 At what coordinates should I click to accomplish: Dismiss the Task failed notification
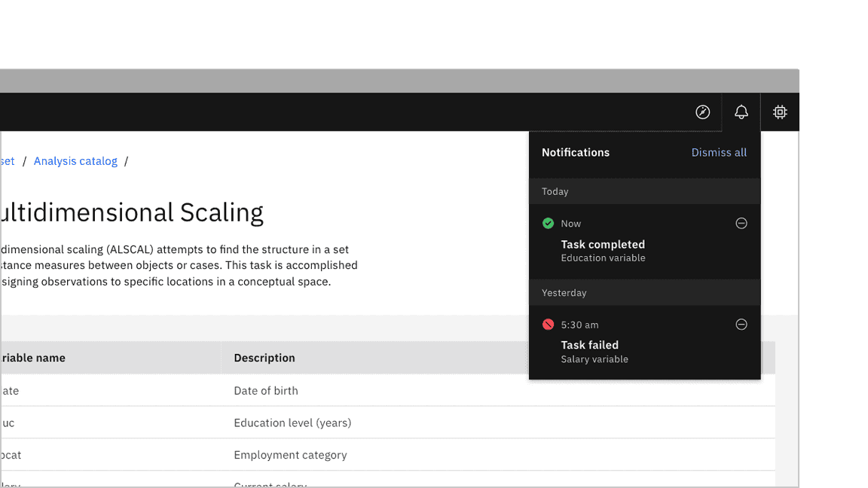point(741,325)
